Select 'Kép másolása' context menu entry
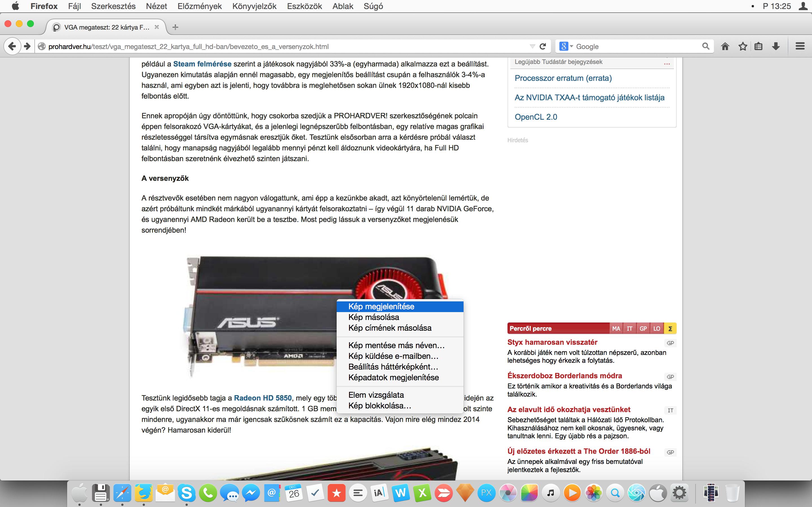 pos(374,317)
